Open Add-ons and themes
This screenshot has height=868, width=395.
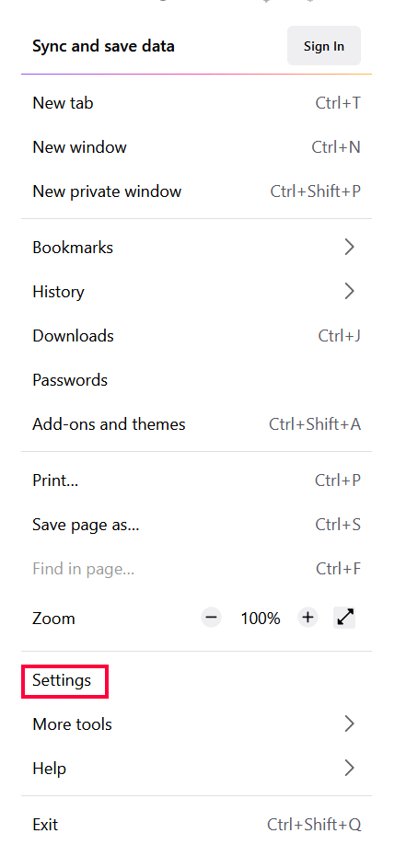tap(197, 424)
